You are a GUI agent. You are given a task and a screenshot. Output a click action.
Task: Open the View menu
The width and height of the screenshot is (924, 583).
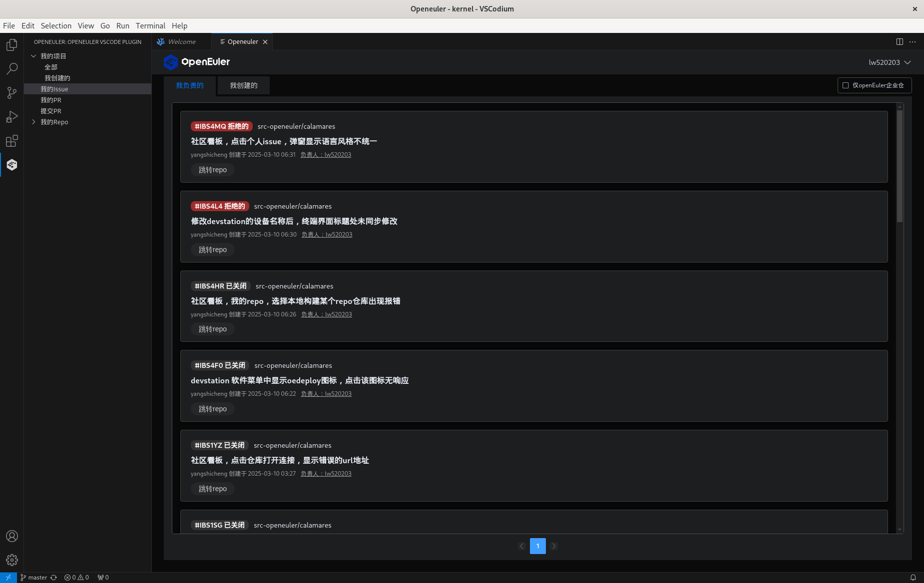click(x=85, y=26)
